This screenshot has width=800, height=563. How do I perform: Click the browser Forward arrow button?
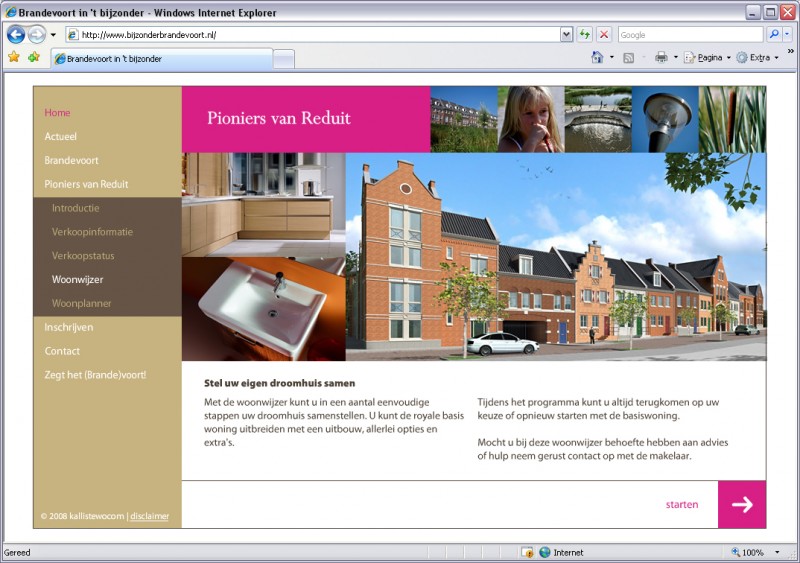coord(36,35)
